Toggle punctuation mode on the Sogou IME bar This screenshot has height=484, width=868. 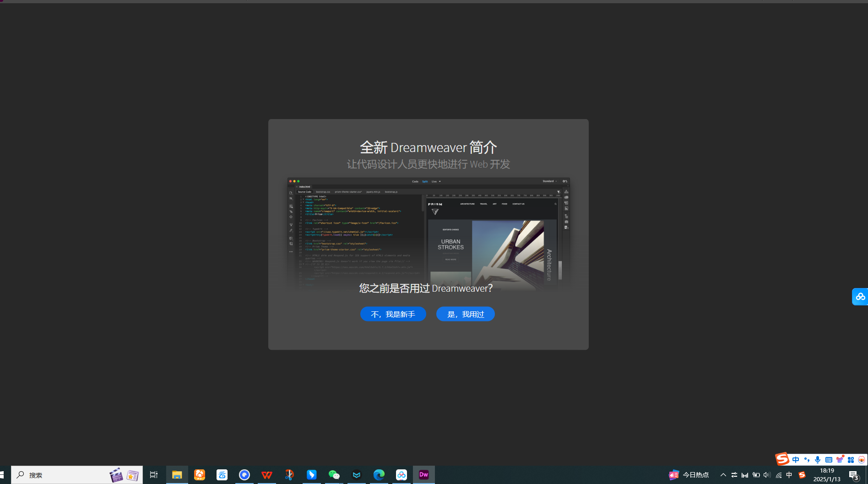tap(807, 460)
